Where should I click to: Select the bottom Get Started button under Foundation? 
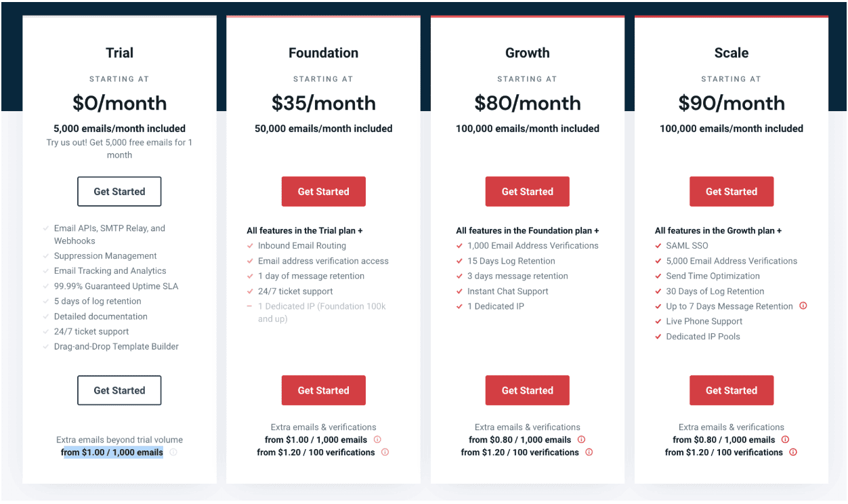pyautogui.click(x=324, y=390)
